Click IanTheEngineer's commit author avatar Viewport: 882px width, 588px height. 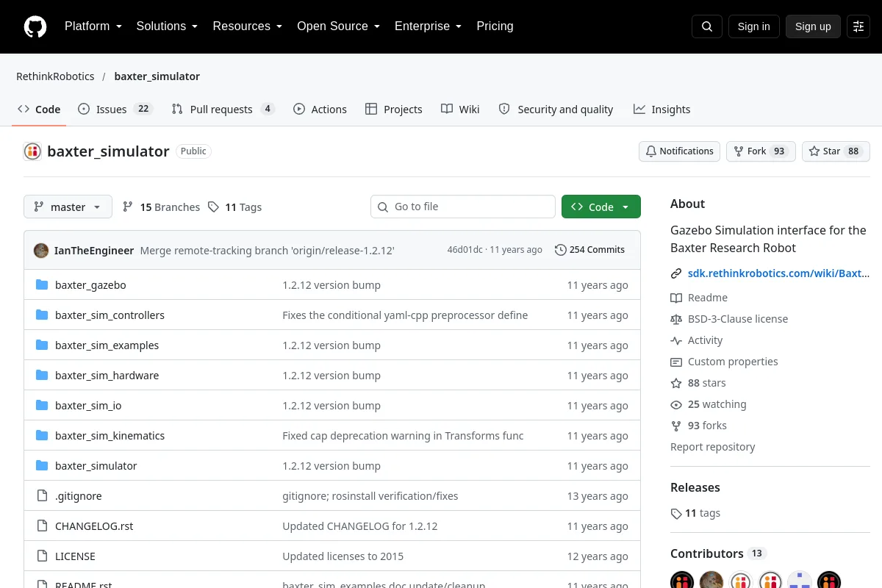click(x=41, y=250)
